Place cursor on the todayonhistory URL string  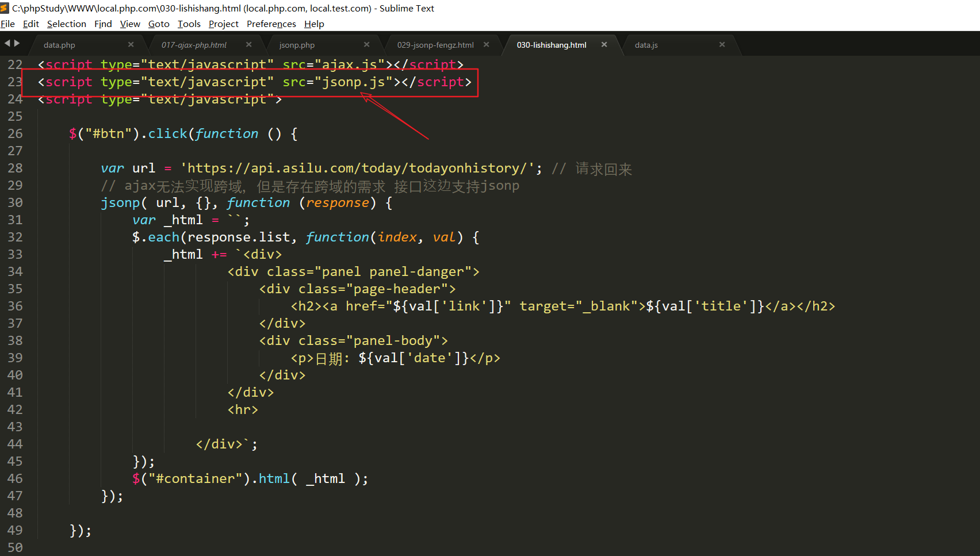(361, 168)
